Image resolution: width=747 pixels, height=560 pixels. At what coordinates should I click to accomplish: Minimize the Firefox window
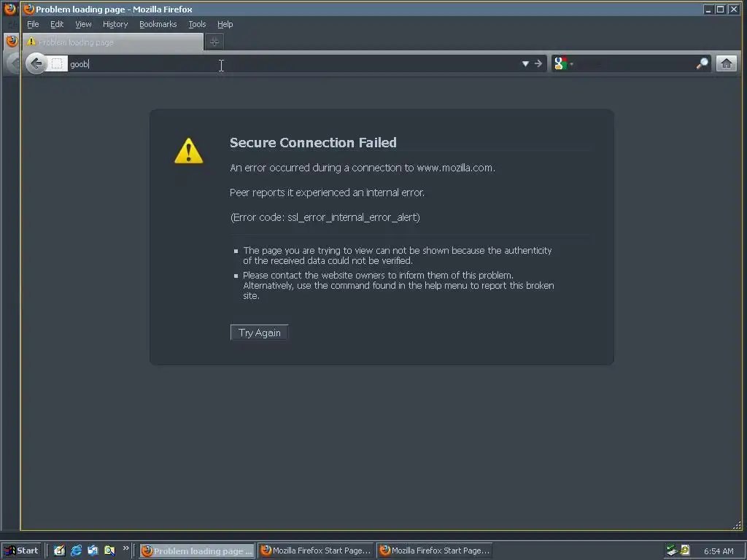(708, 9)
